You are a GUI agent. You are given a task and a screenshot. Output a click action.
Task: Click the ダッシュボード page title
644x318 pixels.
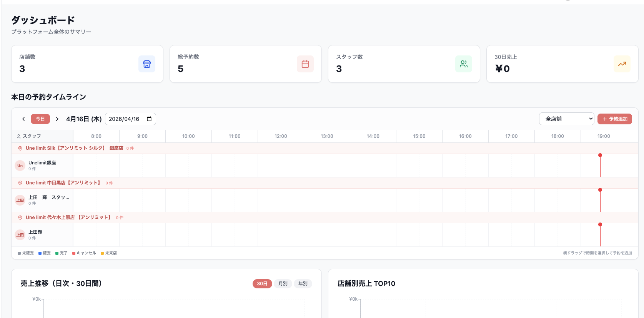coord(43,20)
